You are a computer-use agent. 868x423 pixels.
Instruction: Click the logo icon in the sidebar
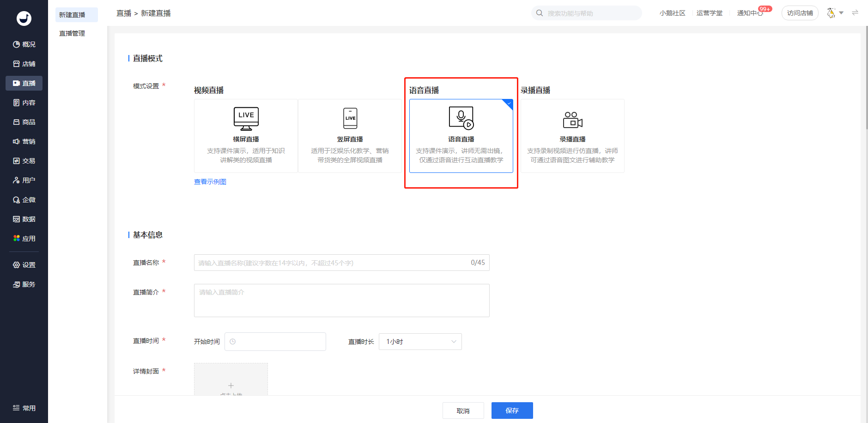pos(24,18)
